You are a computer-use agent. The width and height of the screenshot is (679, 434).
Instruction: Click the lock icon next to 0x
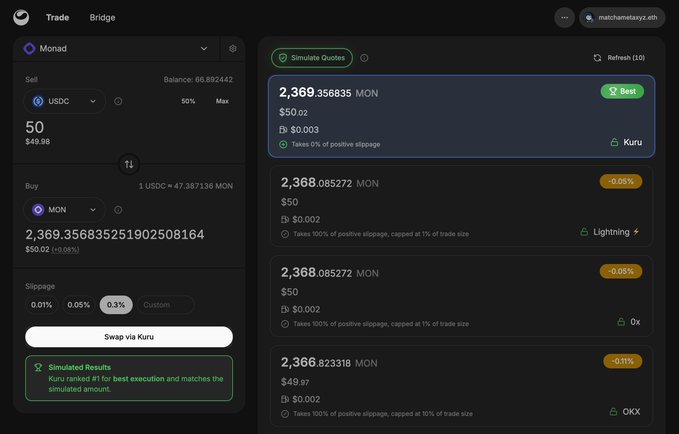click(621, 322)
